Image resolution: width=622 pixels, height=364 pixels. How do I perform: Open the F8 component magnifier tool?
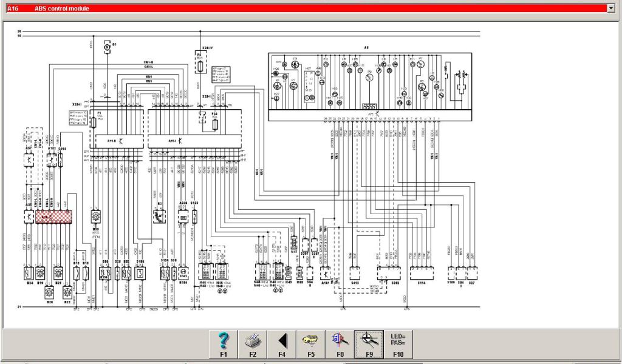[340, 343]
